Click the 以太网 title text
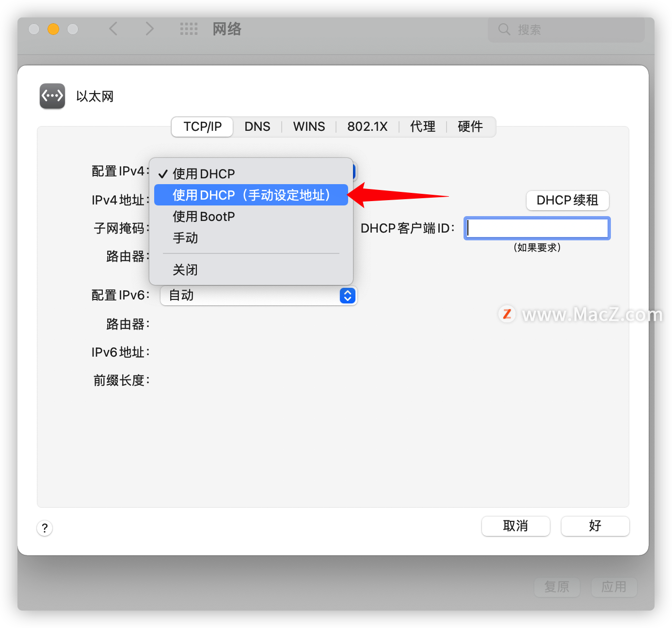 tap(95, 96)
